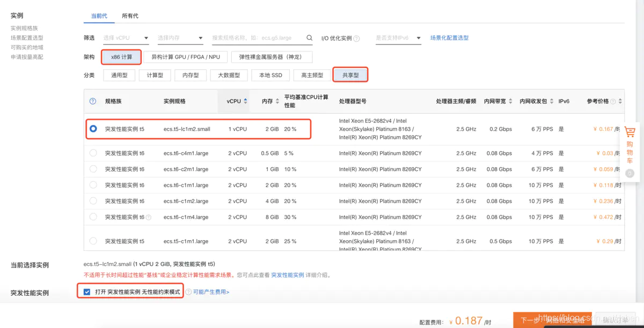The width and height of the screenshot is (644, 328).
Task: Open the 选择内存 dropdown
Action: click(x=180, y=38)
